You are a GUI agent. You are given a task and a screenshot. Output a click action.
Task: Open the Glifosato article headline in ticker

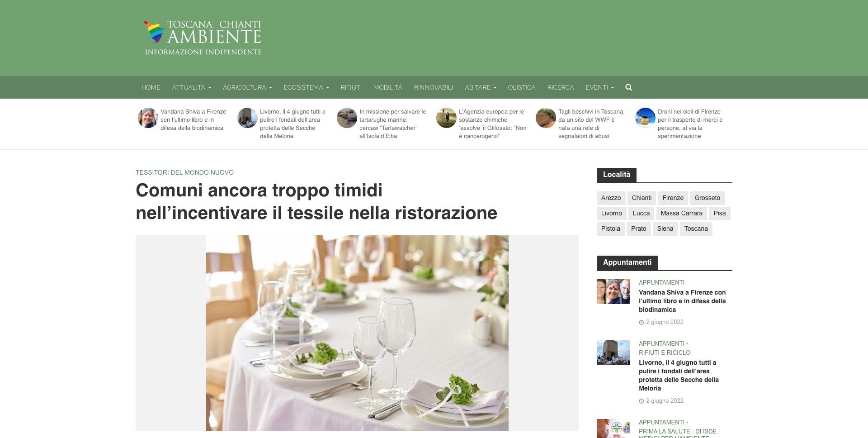493,124
